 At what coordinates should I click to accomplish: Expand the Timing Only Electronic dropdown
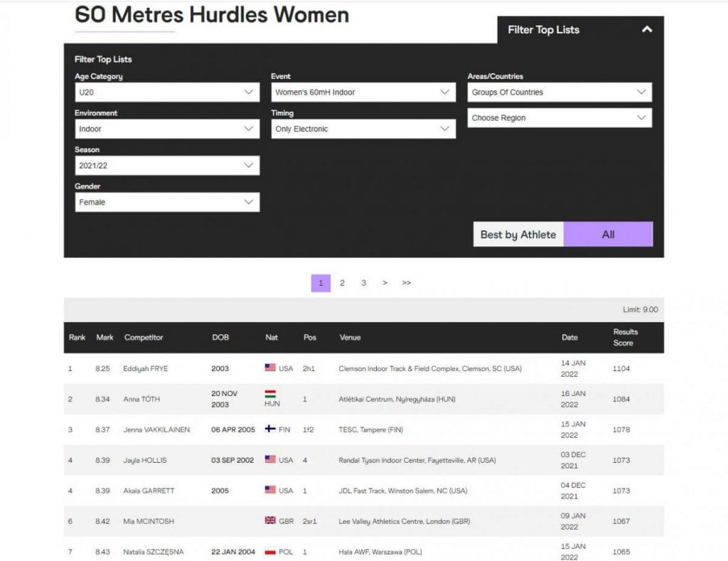(x=363, y=129)
